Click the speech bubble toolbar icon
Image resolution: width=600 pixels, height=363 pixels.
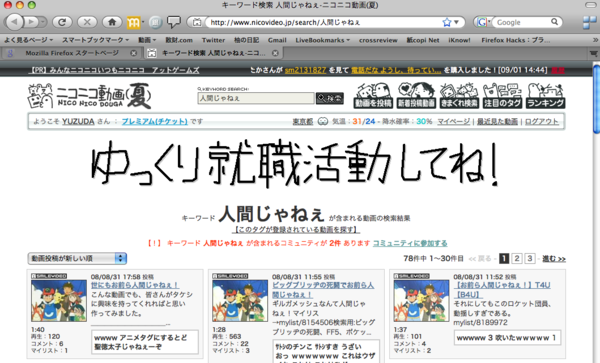(x=174, y=22)
